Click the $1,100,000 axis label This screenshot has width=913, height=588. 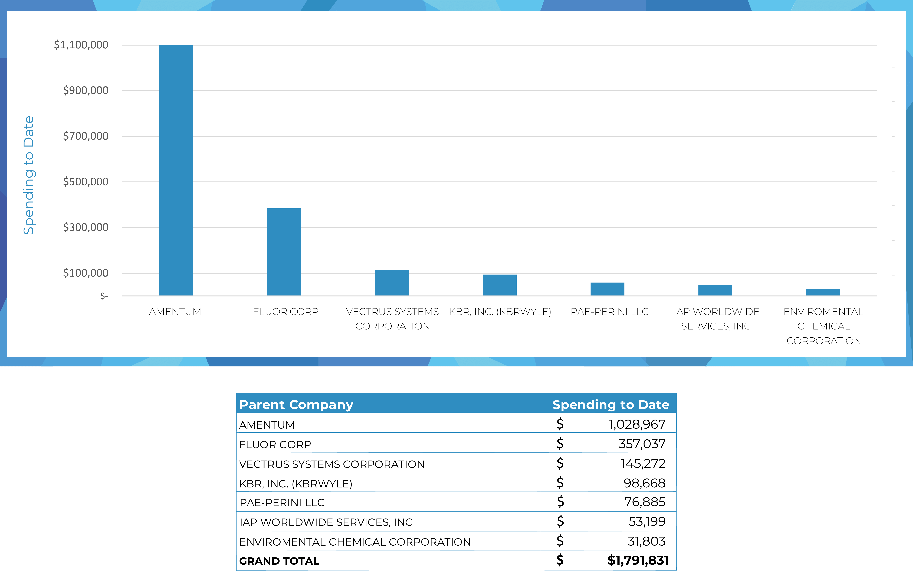81,45
